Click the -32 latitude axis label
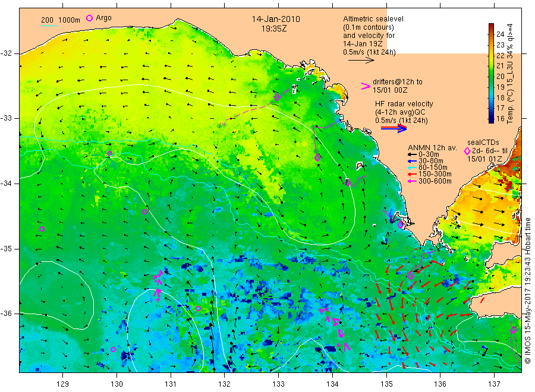 [6, 53]
